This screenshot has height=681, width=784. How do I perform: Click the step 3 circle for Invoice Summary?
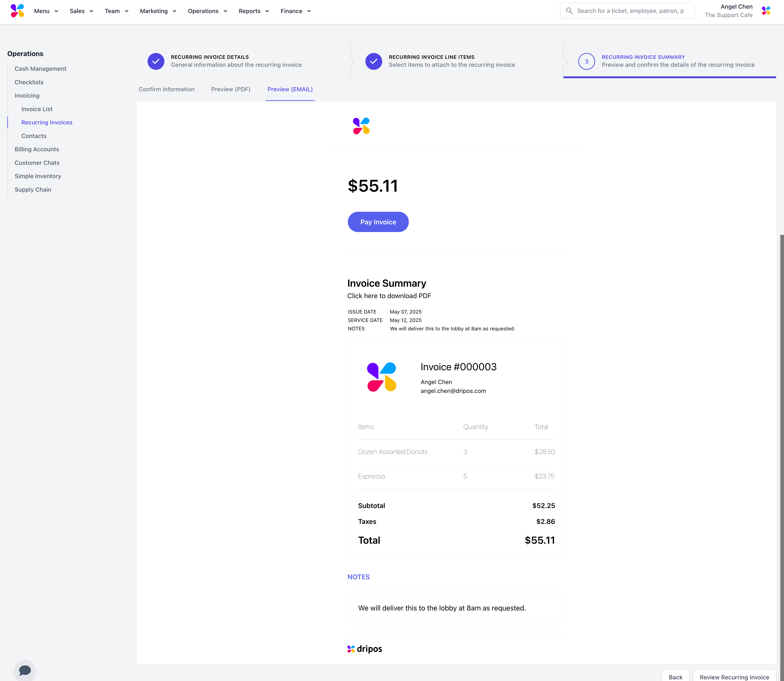(586, 61)
